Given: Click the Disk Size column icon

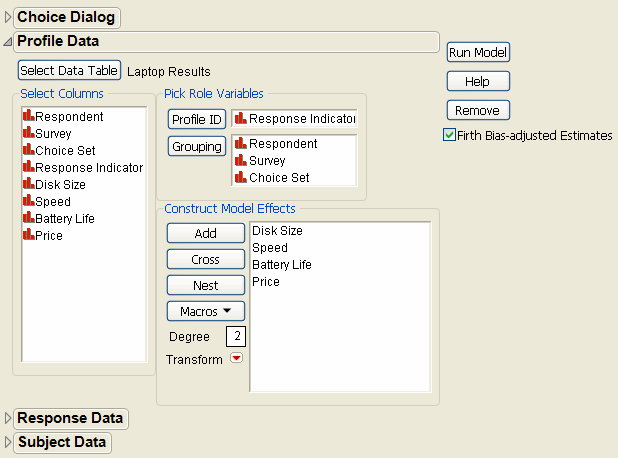Looking at the screenshot, I should 28,185.
